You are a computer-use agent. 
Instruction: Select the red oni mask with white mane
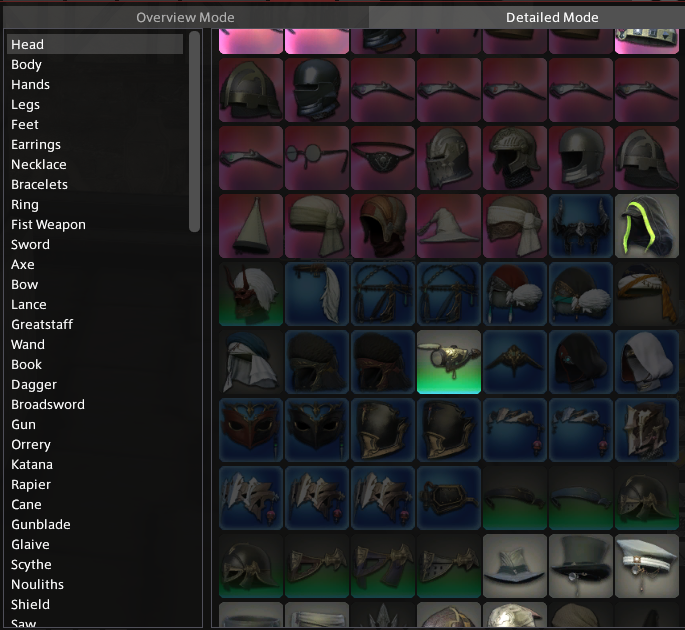[x=251, y=294]
